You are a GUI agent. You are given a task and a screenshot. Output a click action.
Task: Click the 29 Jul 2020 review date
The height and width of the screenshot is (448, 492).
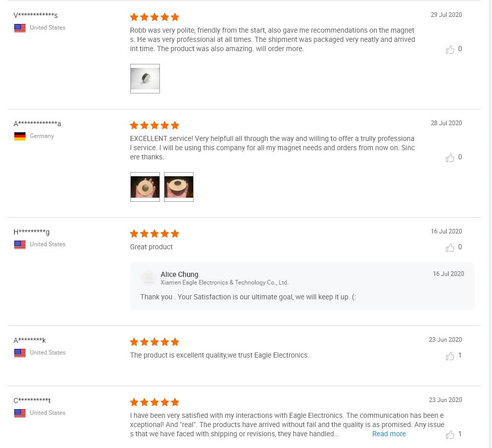point(446,15)
